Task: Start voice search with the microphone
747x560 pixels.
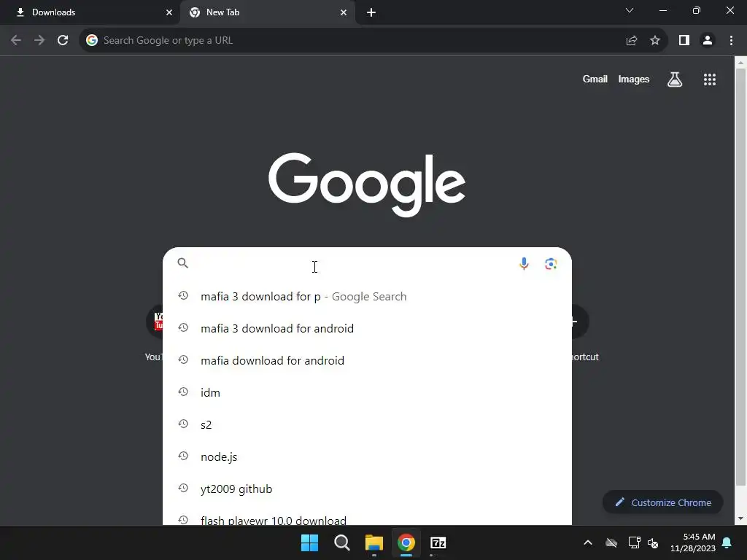Action: coord(524,264)
